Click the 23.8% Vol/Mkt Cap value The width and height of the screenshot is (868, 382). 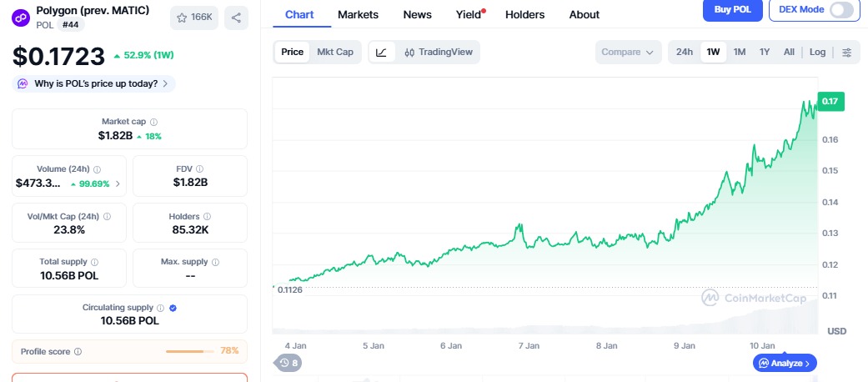[69, 229]
